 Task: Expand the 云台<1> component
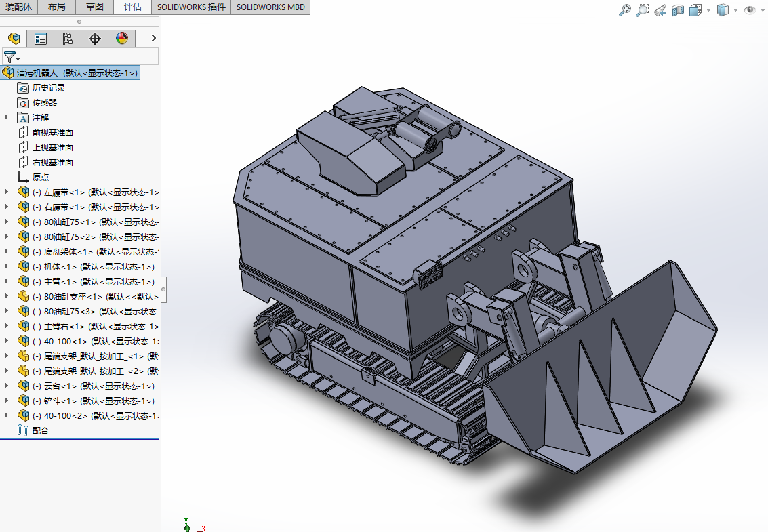click(x=7, y=386)
